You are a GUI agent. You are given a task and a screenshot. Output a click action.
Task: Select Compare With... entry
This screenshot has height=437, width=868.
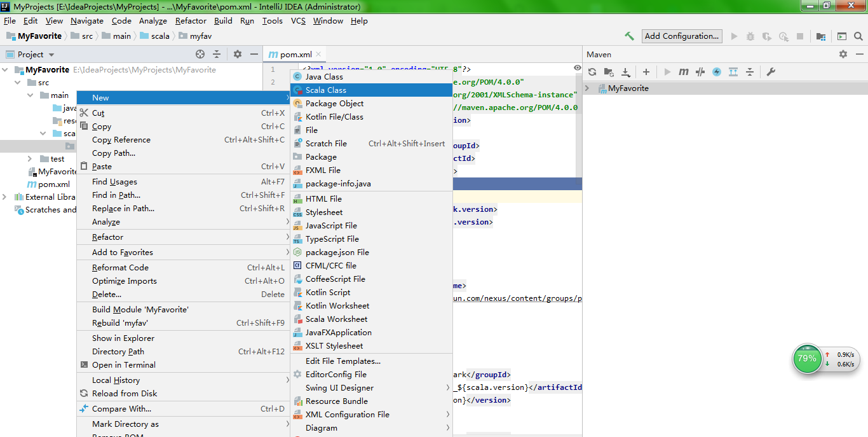(183, 409)
